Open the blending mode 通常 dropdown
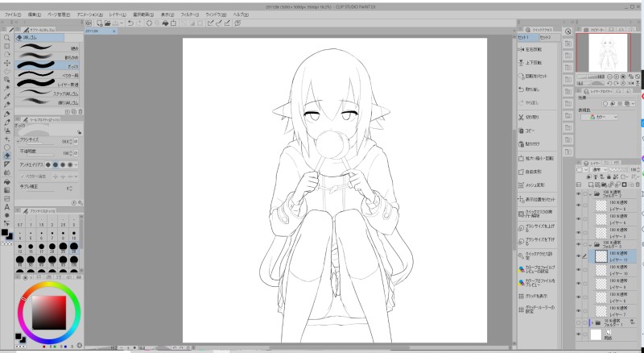The image size is (644, 353). 598,170
